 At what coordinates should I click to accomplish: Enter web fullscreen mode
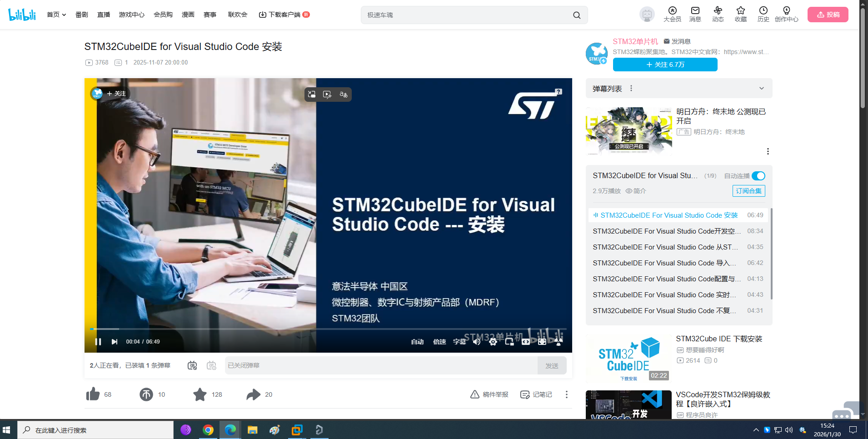click(542, 341)
